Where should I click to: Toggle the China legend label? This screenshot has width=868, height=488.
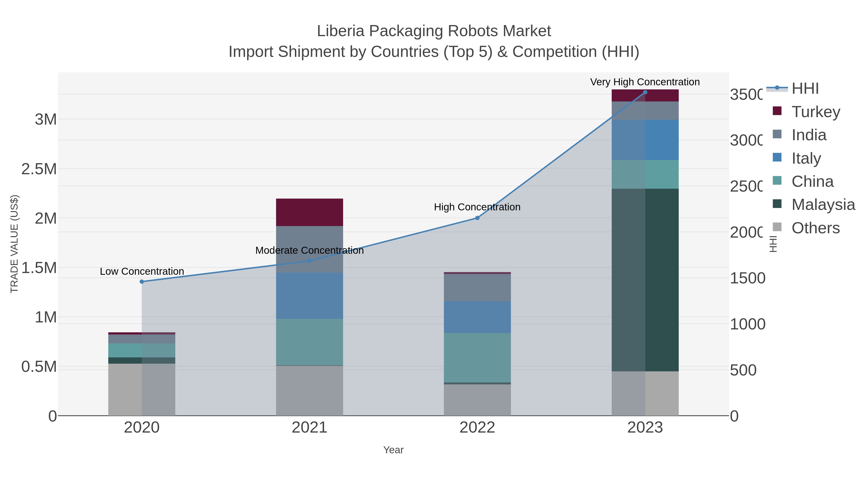coord(812,181)
